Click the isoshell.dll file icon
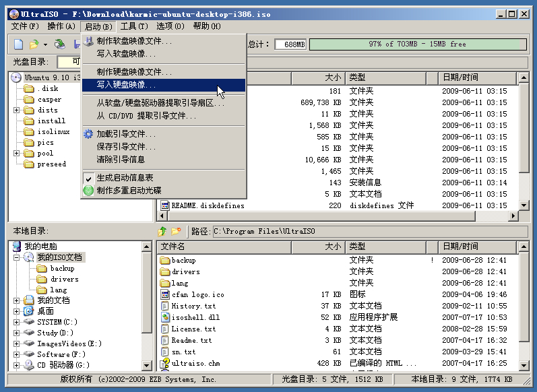Screen dimensions: 537x392 (x=165, y=317)
